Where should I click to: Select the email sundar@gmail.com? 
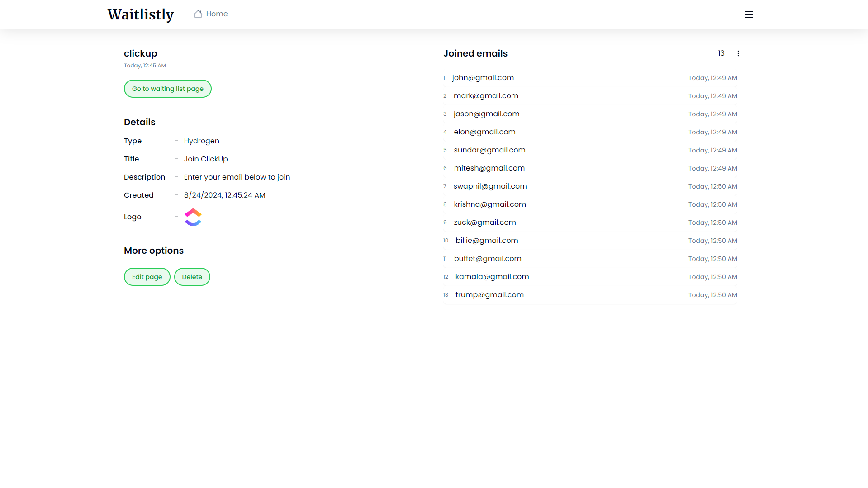[490, 150]
